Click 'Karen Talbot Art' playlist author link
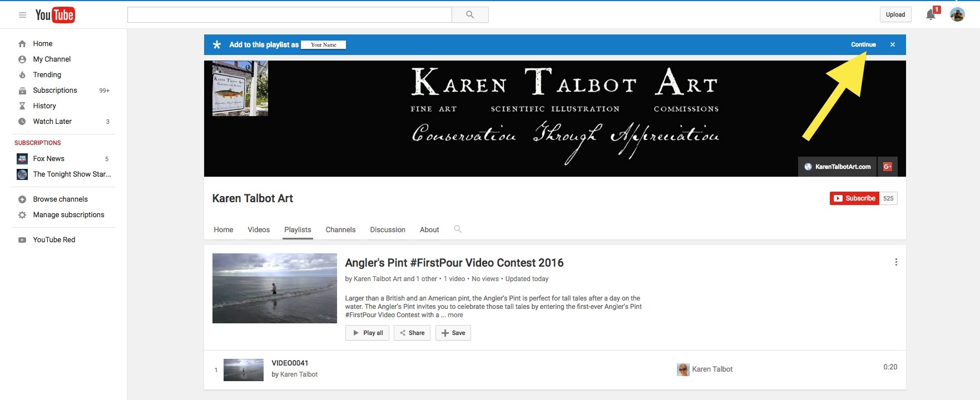The image size is (980, 400). pyautogui.click(x=378, y=279)
